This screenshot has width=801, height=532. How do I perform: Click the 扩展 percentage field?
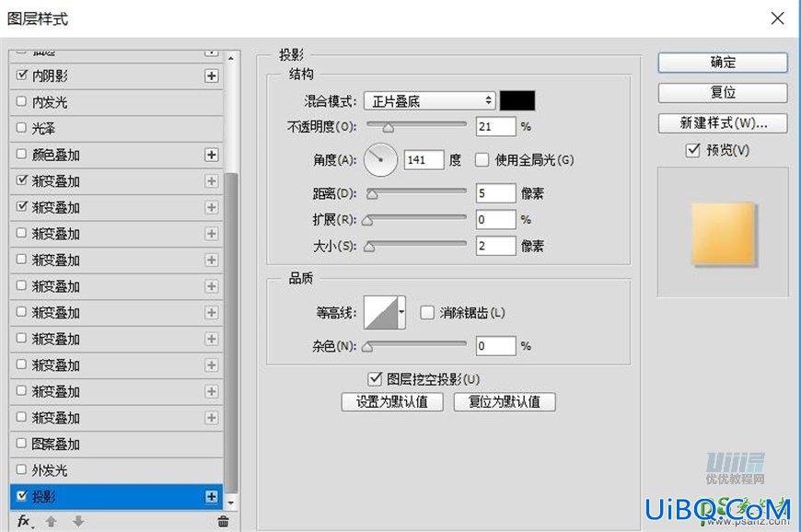pyautogui.click(x=495, y=220)
